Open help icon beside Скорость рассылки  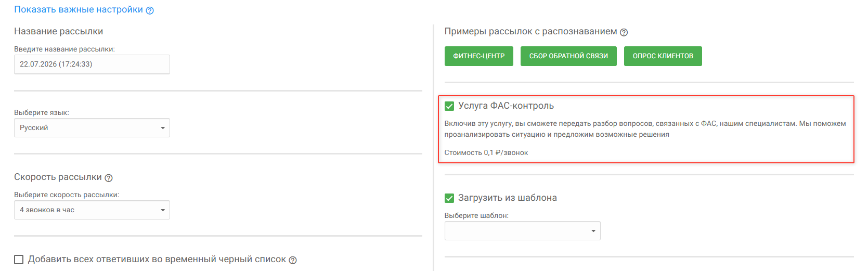pyautogui.click(x=109, y=178)
